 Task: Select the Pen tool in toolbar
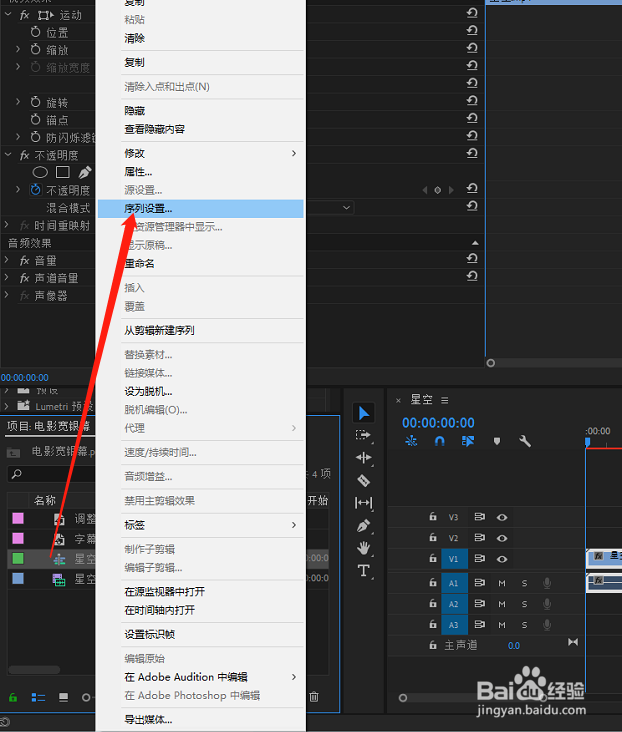pos(363,526)
